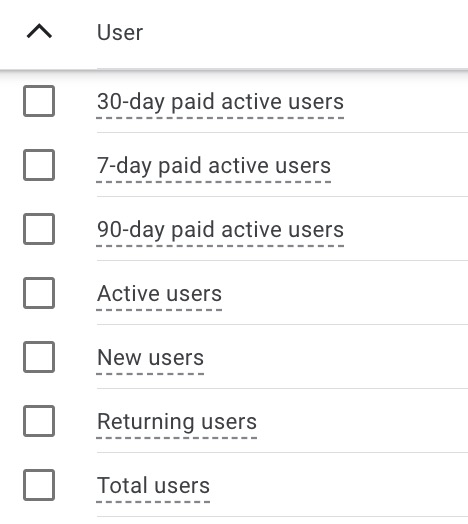Viewport: 468px width, 524px height.
Task: Click the 7-day paid active users label
Action: (214, 166)
